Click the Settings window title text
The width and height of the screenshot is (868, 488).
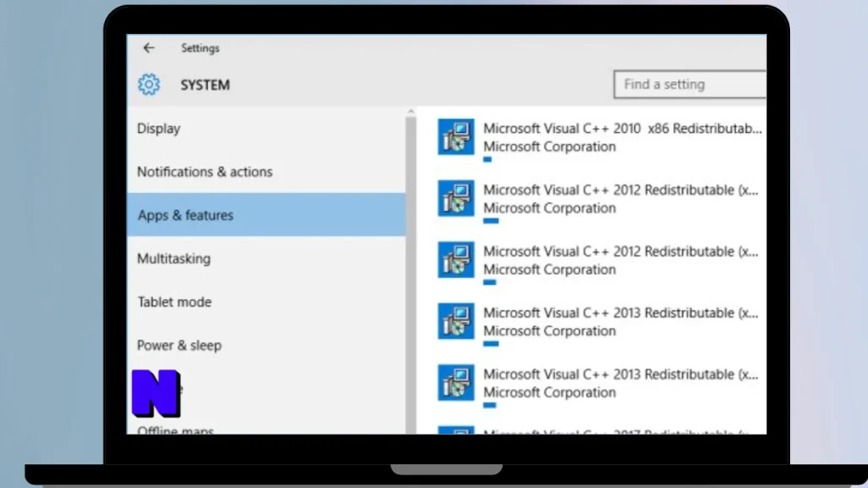click(x=200, y=48)
